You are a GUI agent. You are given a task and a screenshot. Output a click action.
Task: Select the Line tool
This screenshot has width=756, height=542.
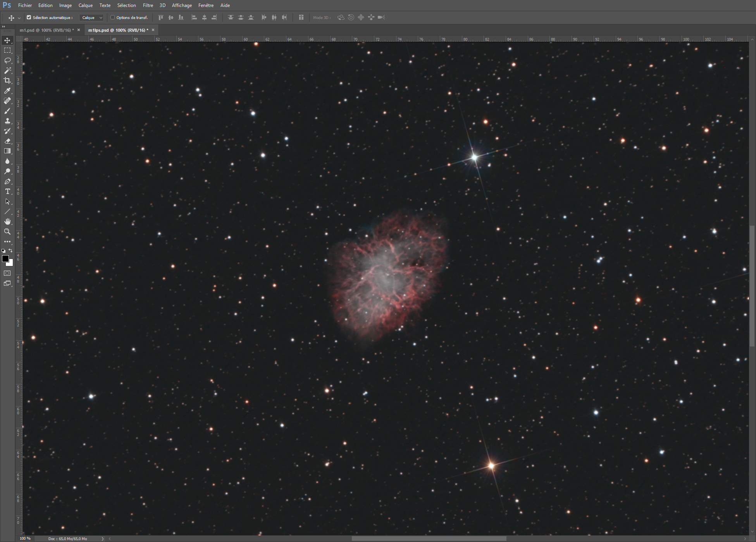coord(7,212)
